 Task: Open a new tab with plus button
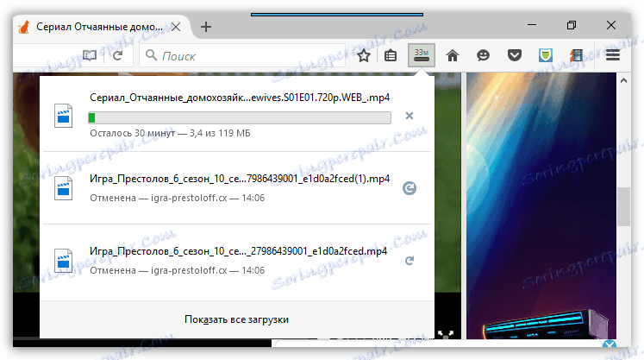coord(206,27)
